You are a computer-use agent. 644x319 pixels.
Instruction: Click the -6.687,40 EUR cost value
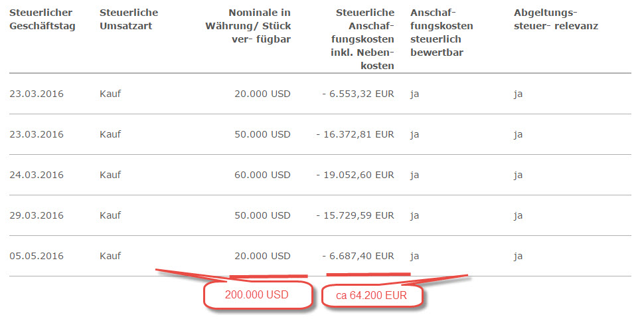pyautogui.click(x=358, y=256)
